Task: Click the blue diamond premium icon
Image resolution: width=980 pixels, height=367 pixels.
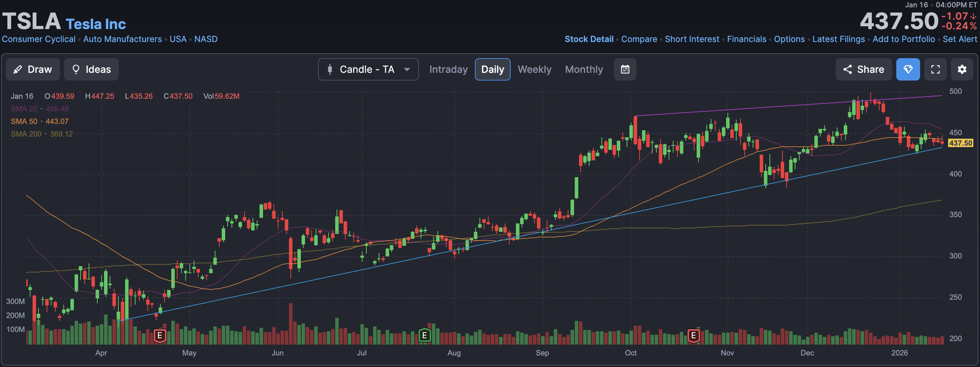Action: tap(908, 69)
